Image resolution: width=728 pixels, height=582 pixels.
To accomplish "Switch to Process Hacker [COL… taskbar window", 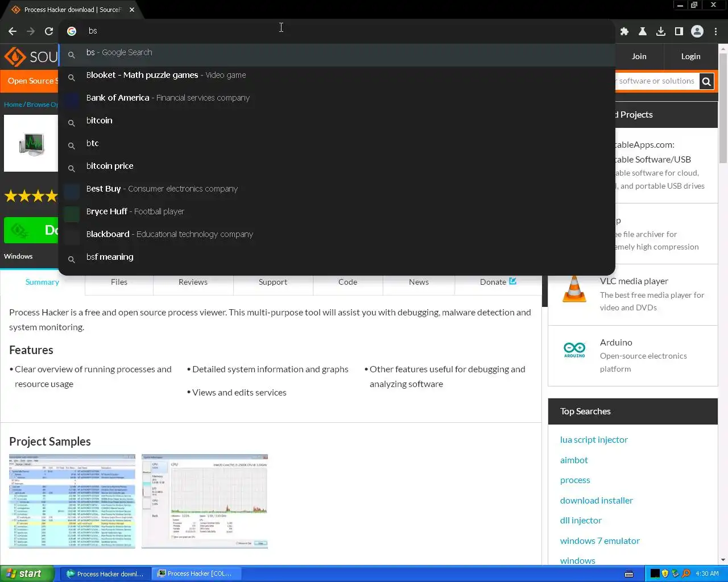I will [196, 573].
